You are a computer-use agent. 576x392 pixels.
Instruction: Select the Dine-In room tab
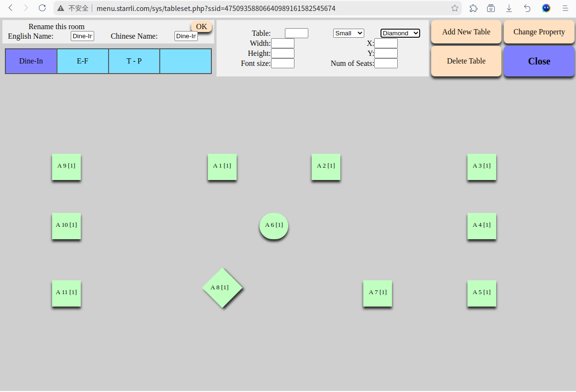[x=31, y=61]
